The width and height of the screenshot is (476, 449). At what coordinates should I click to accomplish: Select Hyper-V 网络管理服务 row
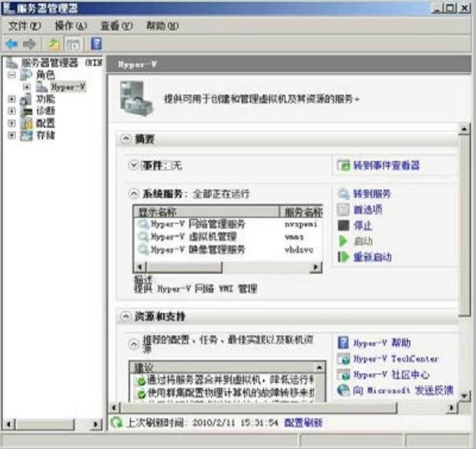click(x=228, y=224)
